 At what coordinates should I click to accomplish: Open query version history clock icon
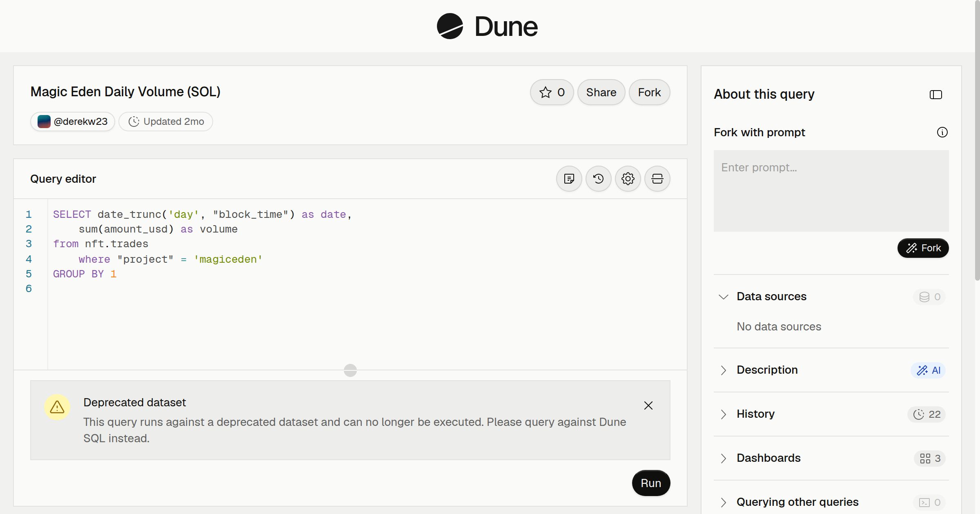[x=598, y=179]
